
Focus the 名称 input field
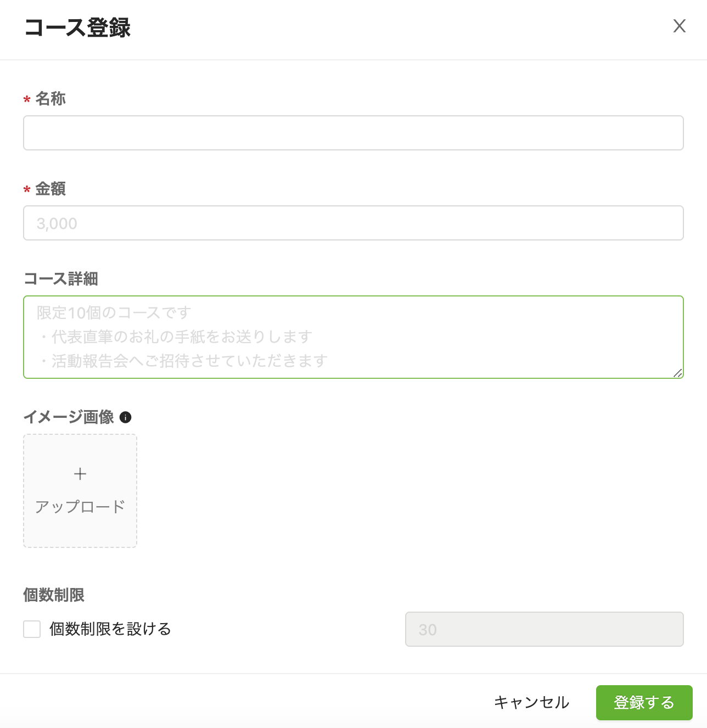(x=353, y=133)
